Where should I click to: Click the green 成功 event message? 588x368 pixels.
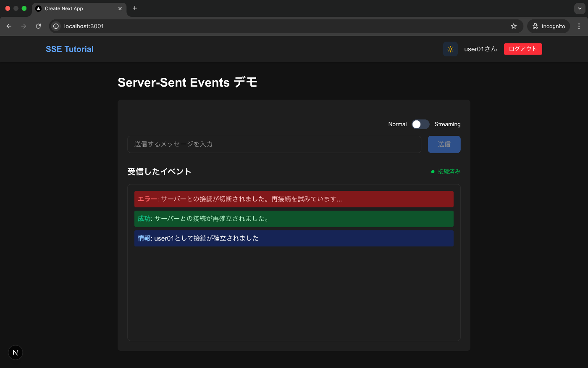click(294, 219)
